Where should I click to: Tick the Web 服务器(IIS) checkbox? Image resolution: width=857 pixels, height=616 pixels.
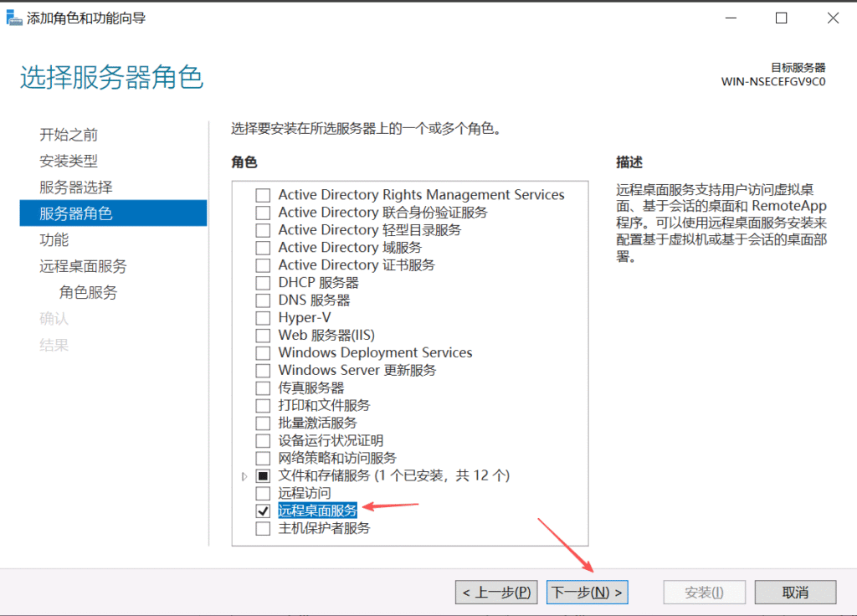[x=263, y=336]
